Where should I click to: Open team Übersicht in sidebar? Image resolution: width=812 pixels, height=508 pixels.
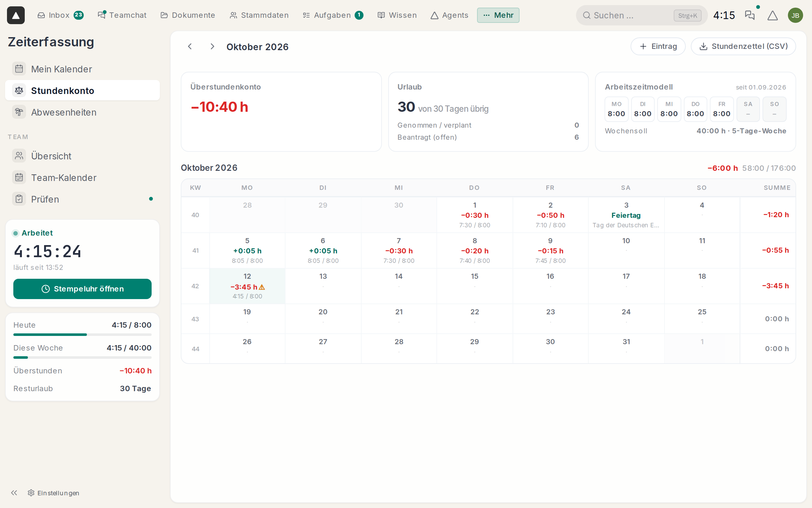click(82, 156)
